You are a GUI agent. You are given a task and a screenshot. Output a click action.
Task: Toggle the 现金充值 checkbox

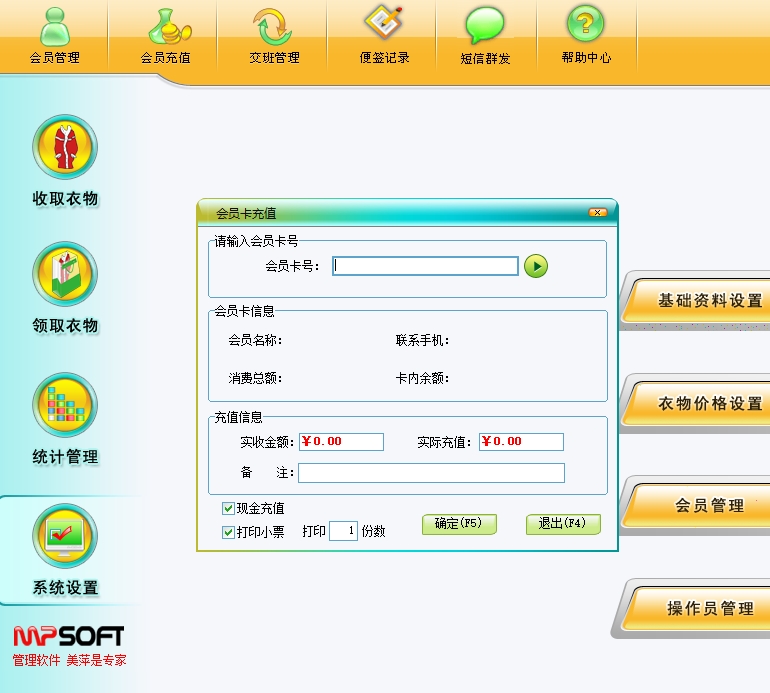click(x=228, y=509)
